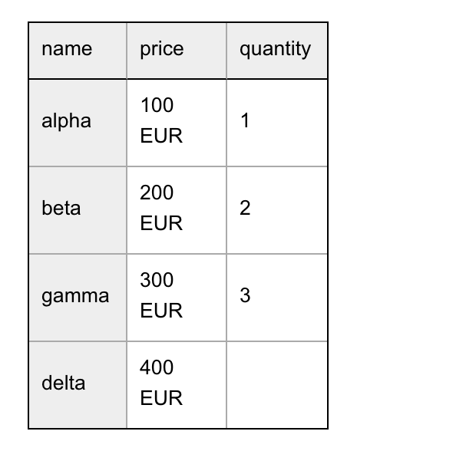Click the empty quantity cell for delta
The width and height of the screenshot is (476, 451).
tap(277, 385)
